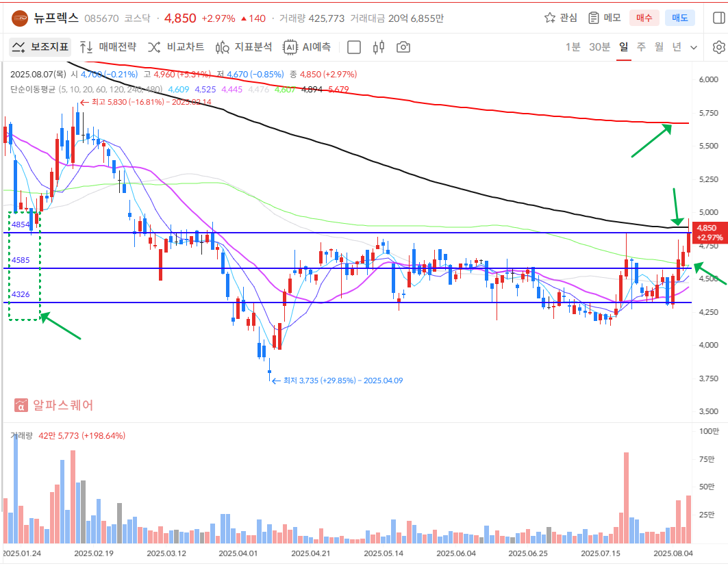
Task: Click the 4326 horizontal line label
Action: (21, 294)
